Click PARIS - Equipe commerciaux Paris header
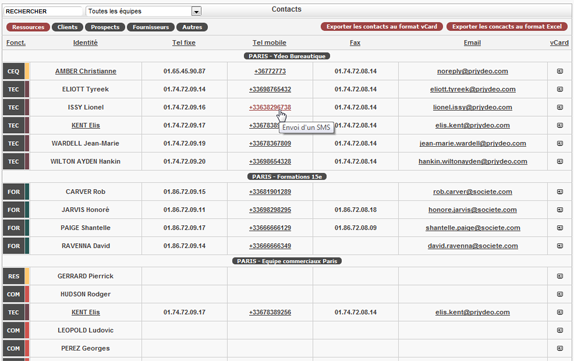The height and width of the screenshot is (361, 574). 287,261
